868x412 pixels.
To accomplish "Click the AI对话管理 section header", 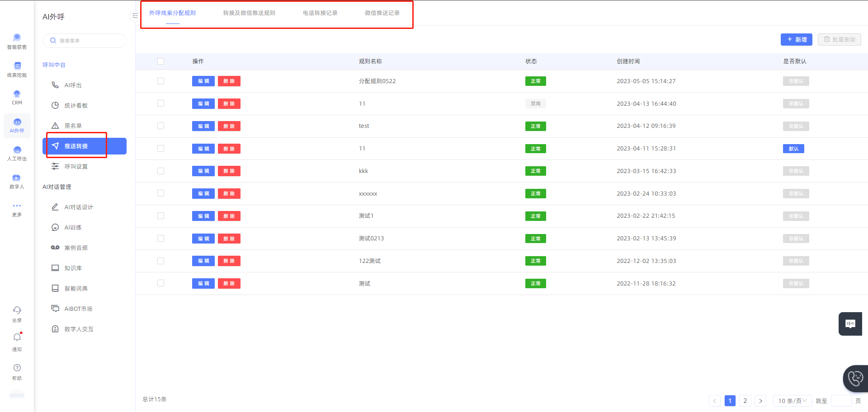I will click(x=57, y=187).
